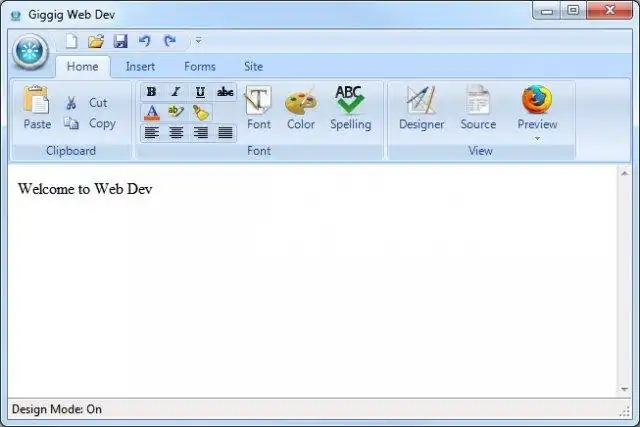Save with the floppy disk icon

click(x=120, y=41)
